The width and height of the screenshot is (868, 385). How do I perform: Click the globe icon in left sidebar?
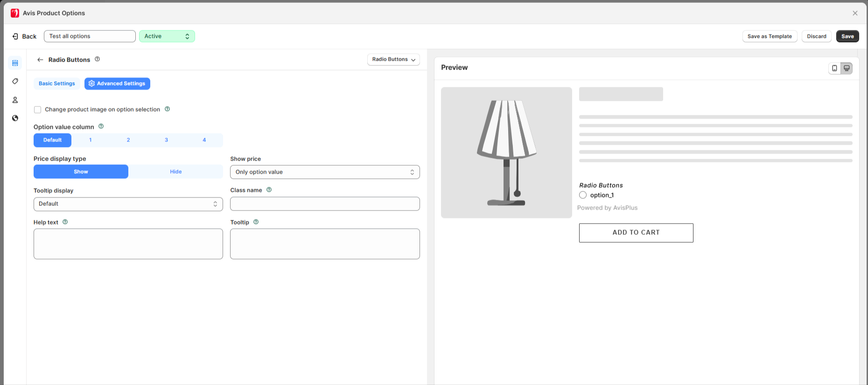click(x=15, y=118)
